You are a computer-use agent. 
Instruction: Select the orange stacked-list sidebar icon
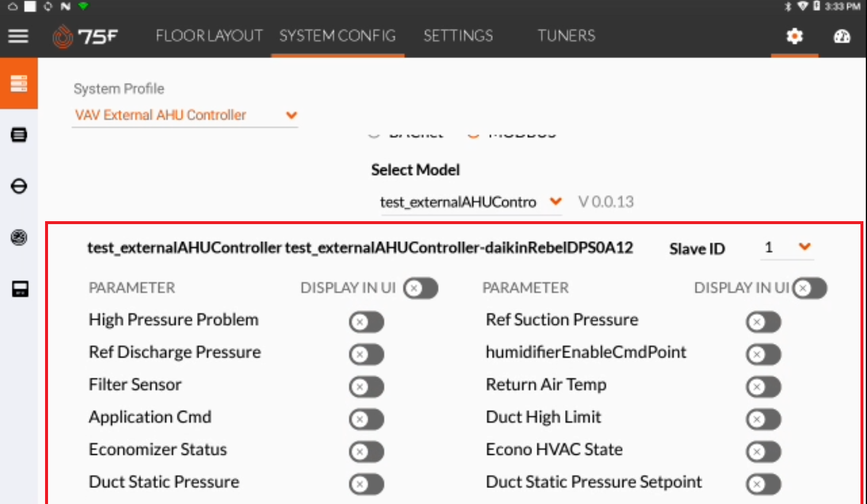pos(19,83)
